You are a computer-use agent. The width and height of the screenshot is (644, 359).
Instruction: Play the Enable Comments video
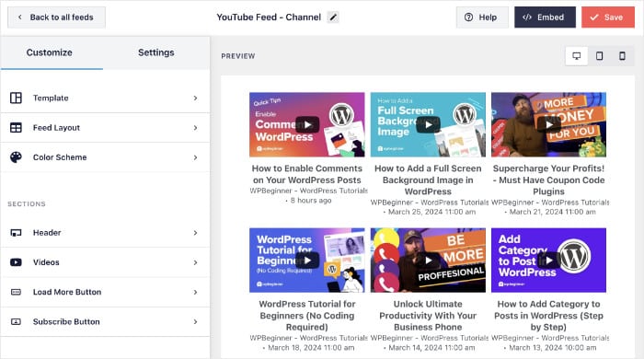pyautogui.click(x=307, y=125)
